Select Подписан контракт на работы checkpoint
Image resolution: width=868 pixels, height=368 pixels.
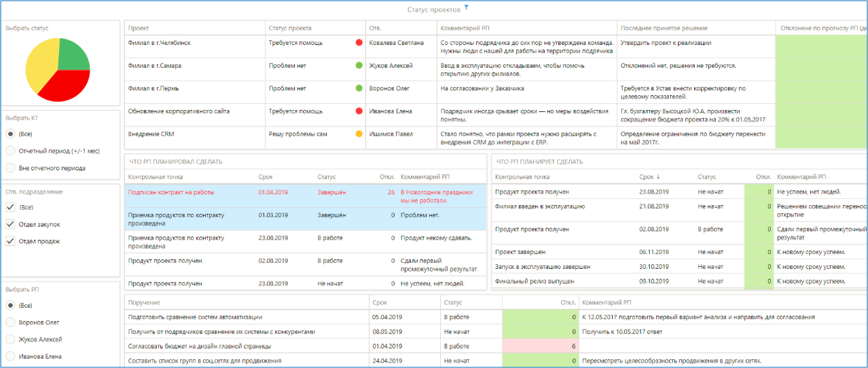[171, 192]
